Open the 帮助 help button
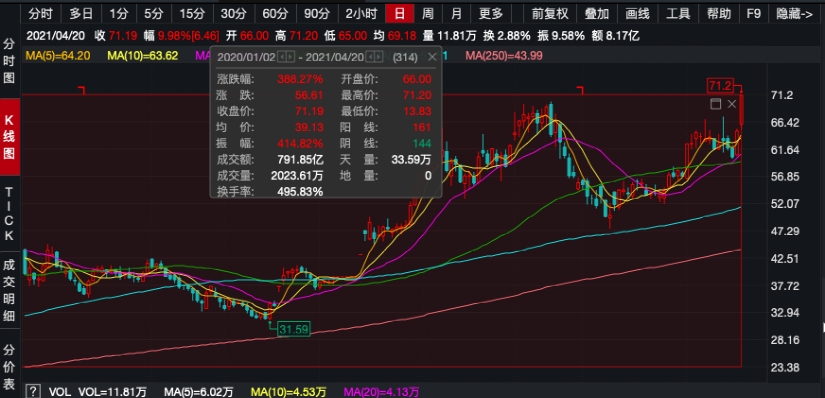This screenshot has width=825, height=398. click(719, 14)
